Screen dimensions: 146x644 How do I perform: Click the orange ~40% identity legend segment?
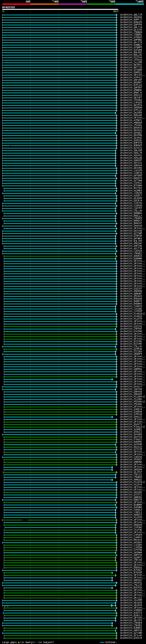45,4
